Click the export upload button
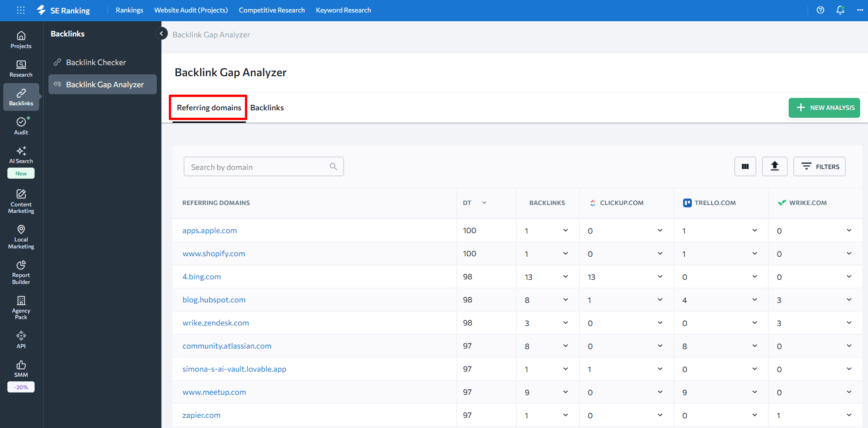This screenshot has height=428, width=868. coord(775,167)
